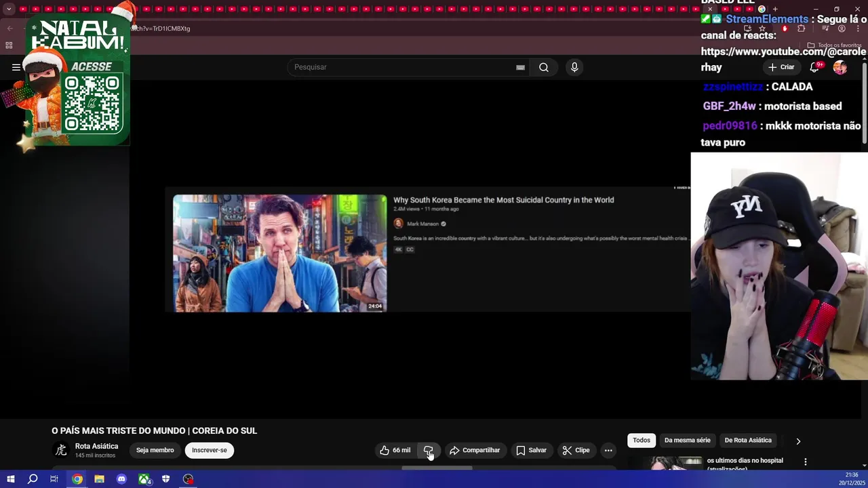Viewport: 868px width, 488px height.
Task: Open the Chrome tab search dropdown
Action: pos(9,9)
